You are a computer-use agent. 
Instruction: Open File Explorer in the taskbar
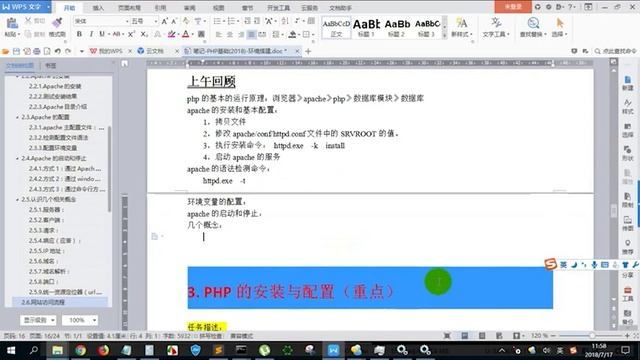point(58,350)
